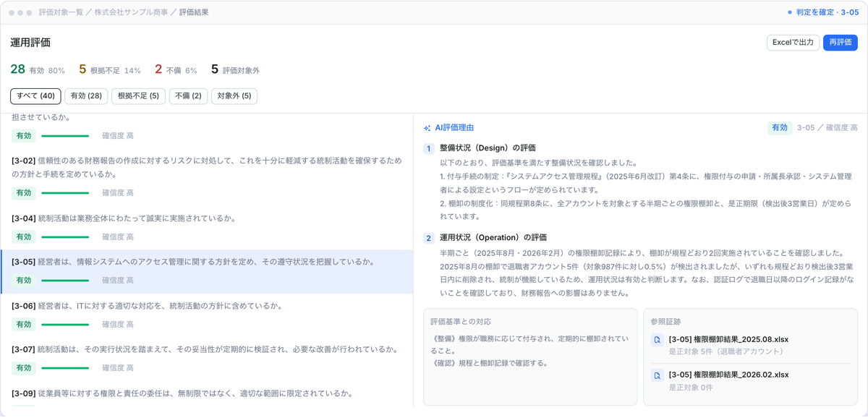Click the blue dot next to 判定を確定

click(x=790, y=12)
